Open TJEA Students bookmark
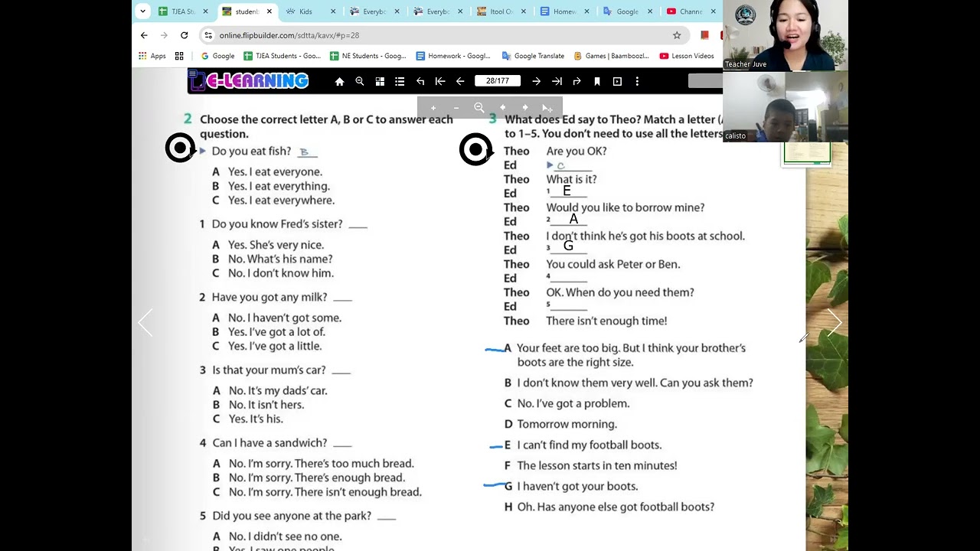The width and height of the screenshot is (980, 551). tap(282, 56)
